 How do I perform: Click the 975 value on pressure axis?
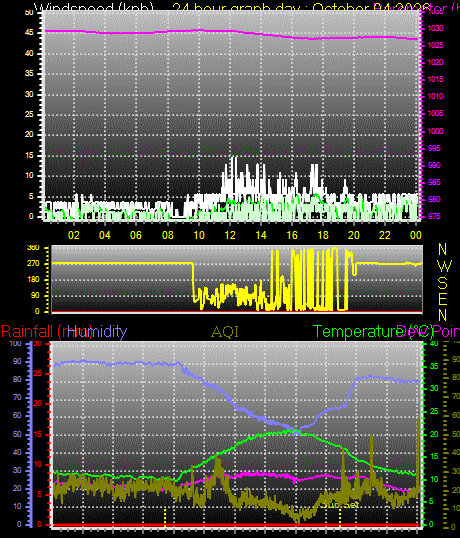pyautogui.click(x=434, y=217)
